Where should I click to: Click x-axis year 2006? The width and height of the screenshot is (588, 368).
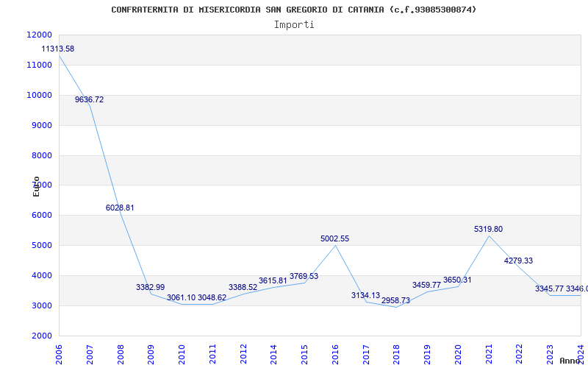(59, 355)
